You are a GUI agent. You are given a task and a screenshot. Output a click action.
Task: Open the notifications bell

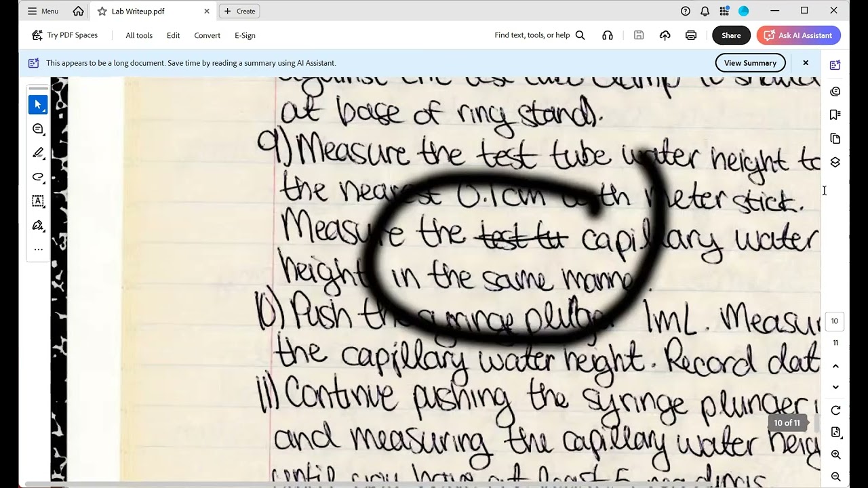(705, 11)
